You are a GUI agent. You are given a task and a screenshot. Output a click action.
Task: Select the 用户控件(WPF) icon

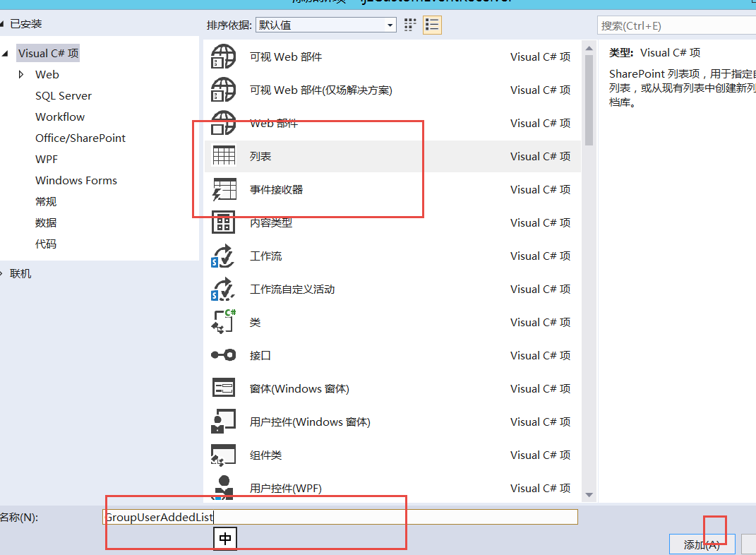click(223, 487)
